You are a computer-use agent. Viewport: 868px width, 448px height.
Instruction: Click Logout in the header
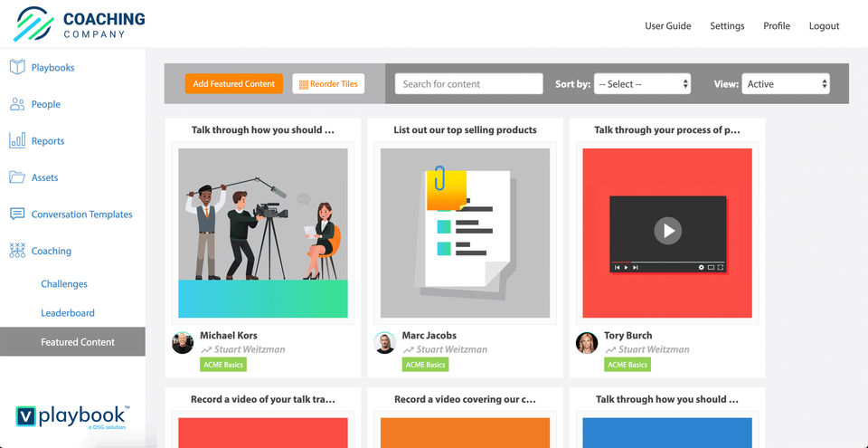point(824,25)
